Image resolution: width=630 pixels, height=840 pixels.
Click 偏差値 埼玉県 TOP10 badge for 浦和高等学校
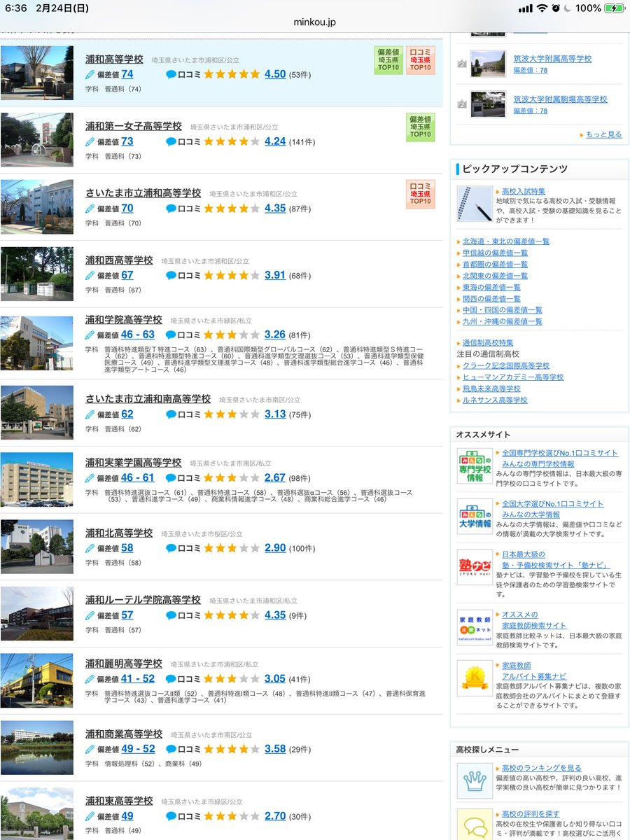tap(388, 60)
